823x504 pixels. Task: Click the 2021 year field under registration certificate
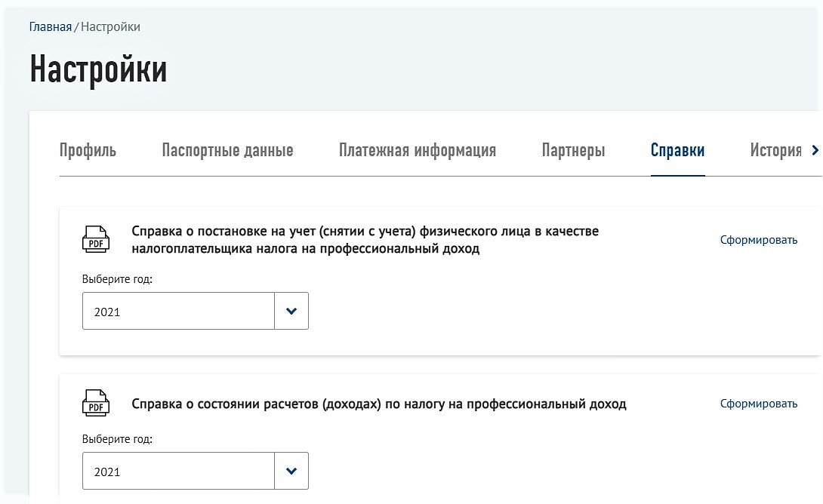click(x=178, y=311)
